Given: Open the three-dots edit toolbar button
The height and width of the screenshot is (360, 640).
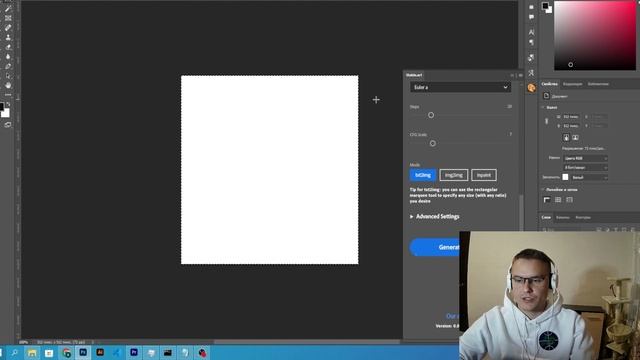Looking at the screenshot, I should tap(8, 95).
